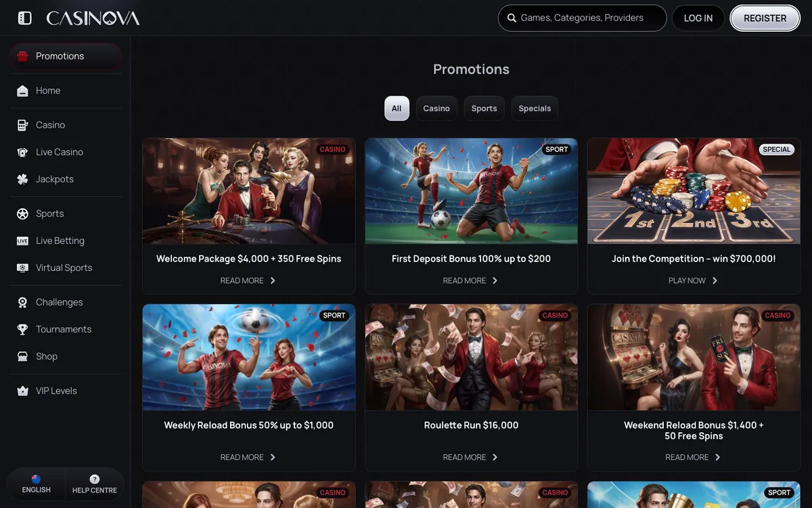Open the Weekend Reload Bonus image
This screenshot has height=508, width=812.
click(x=694, y=357)
